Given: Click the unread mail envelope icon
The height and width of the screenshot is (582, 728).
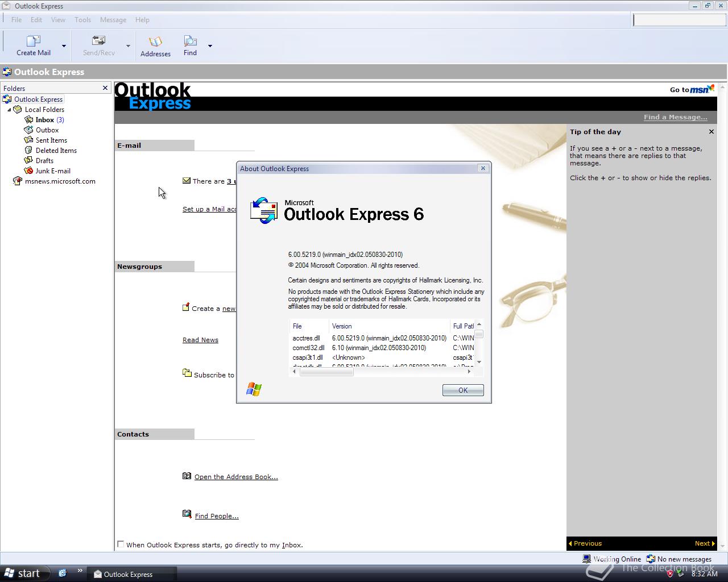Looking at the screenshot, I should pyautogui.click(x=187, y=181).
